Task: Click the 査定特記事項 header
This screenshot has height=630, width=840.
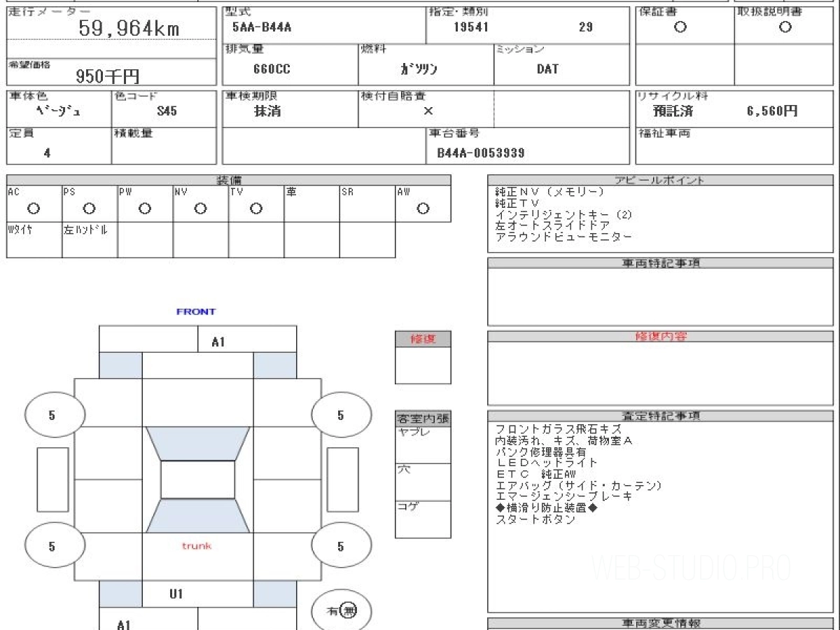Action: 660,416
